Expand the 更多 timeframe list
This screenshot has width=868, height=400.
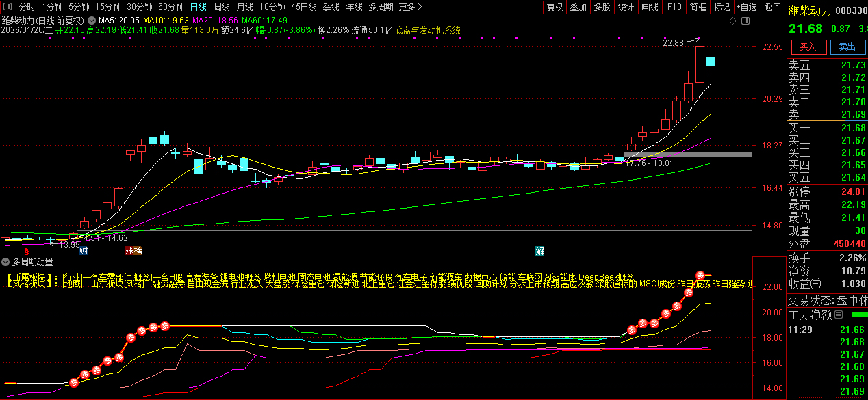pyautogui.click(x=408, y=7)
